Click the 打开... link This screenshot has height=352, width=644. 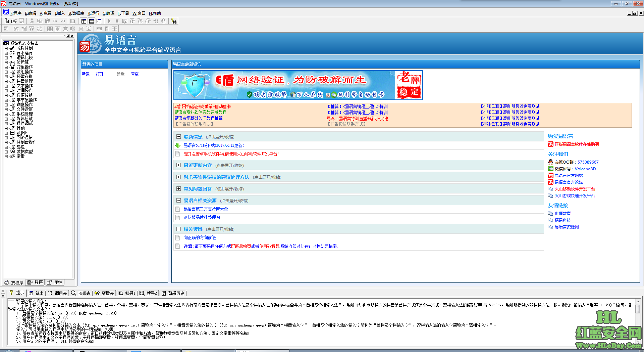[x=102, y=74]
